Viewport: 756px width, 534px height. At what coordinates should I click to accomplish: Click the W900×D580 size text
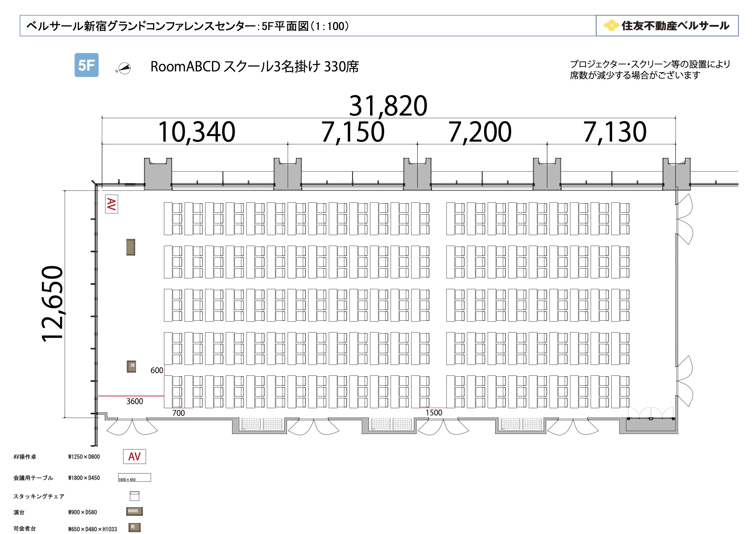click(x=82, y=512)
